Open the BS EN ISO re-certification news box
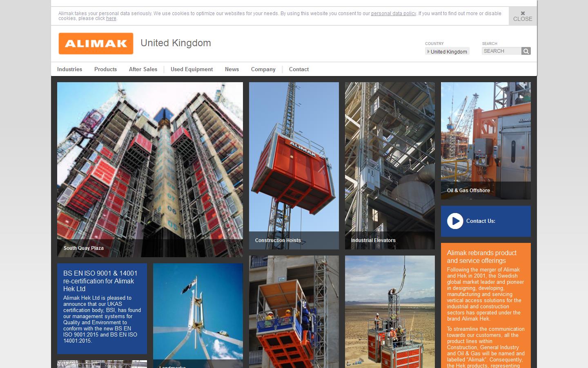 point(102,308)
